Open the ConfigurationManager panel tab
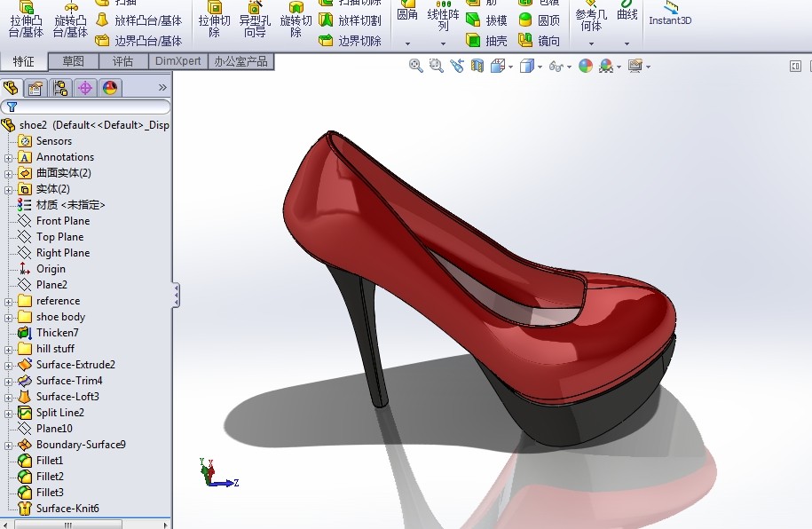 pos(60,88)
